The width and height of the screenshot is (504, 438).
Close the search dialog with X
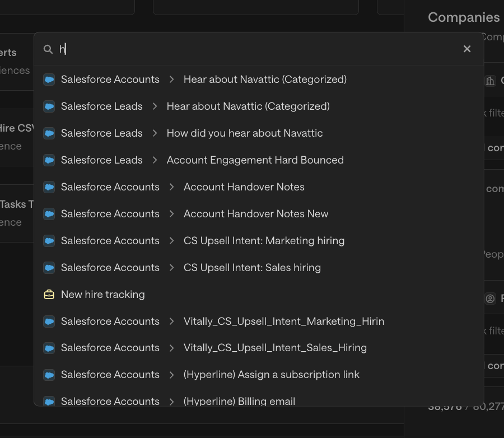point(467,49)
